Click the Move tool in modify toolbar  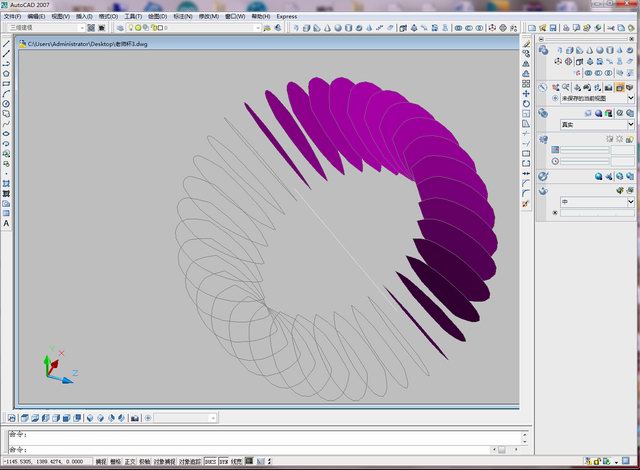(x=526, y=93)
